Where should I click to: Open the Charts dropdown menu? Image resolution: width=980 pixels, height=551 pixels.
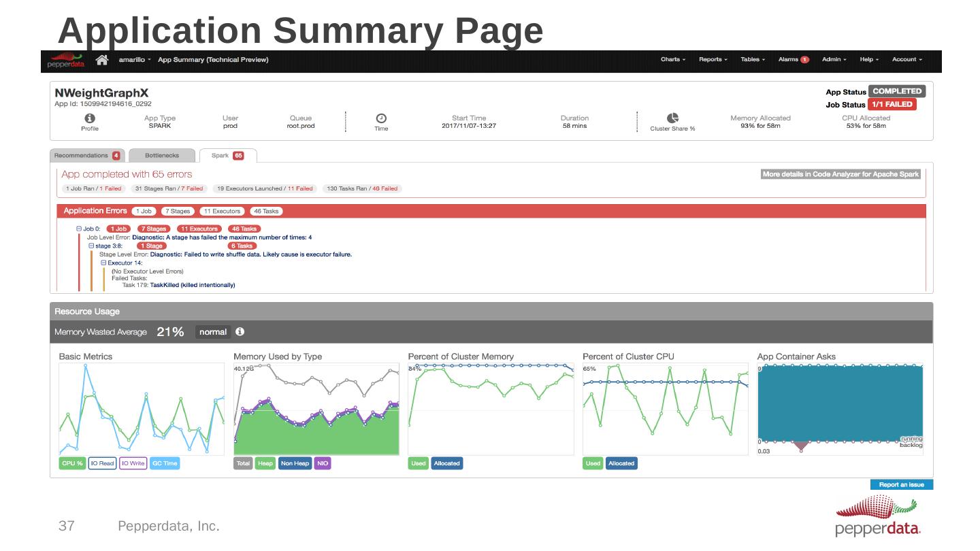pyautogui.click(x=672, y=60)
